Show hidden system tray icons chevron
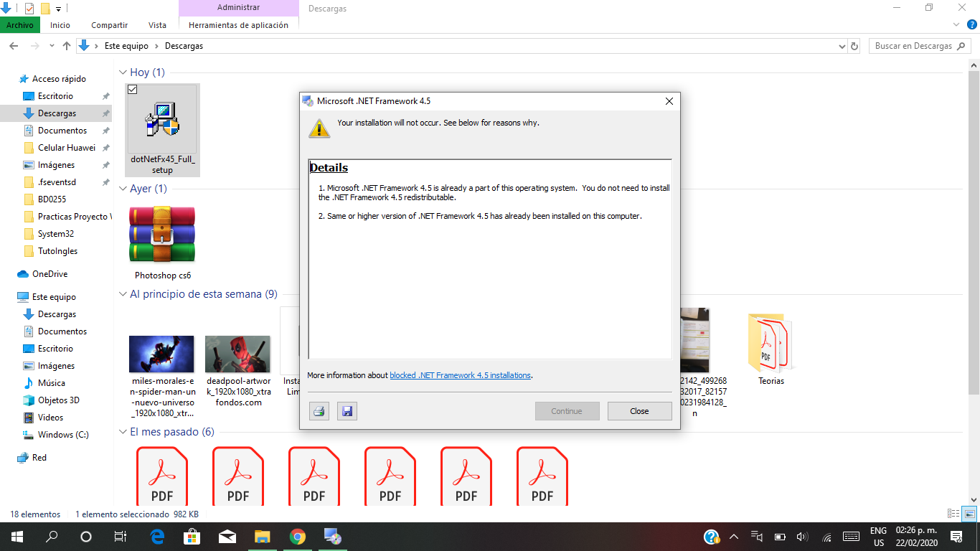The width and height of the screenshot is (980, 551). (x=733, y=537)
